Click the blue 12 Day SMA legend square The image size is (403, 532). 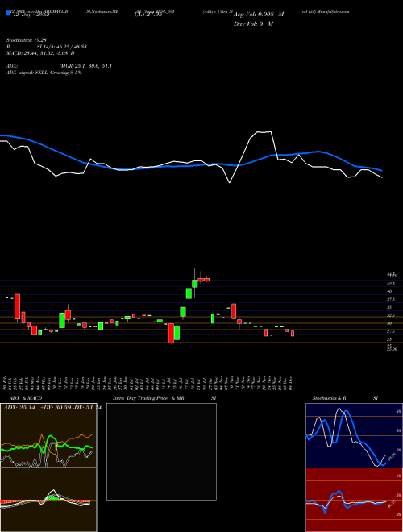click(x=8, y=13)
